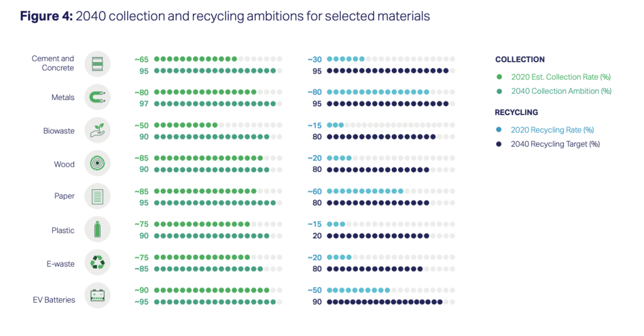Screen dimensions: 644x336
Task: Click the 2020 Est. Collection Rate legend dot
Action: 499,77
